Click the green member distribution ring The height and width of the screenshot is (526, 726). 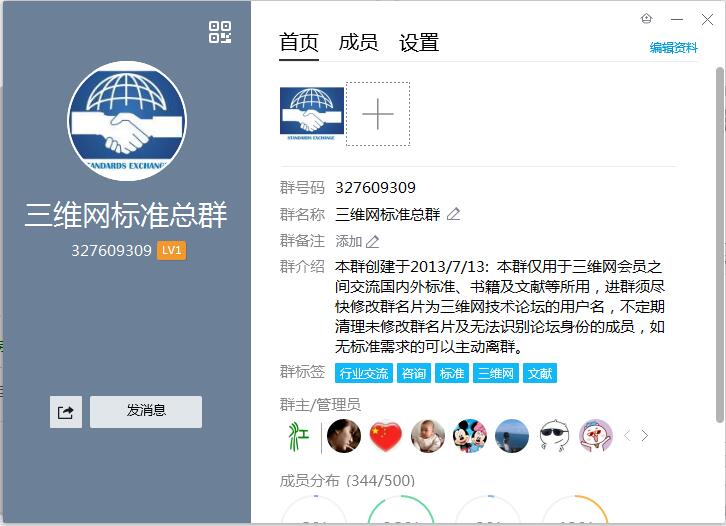coord(401,510)
